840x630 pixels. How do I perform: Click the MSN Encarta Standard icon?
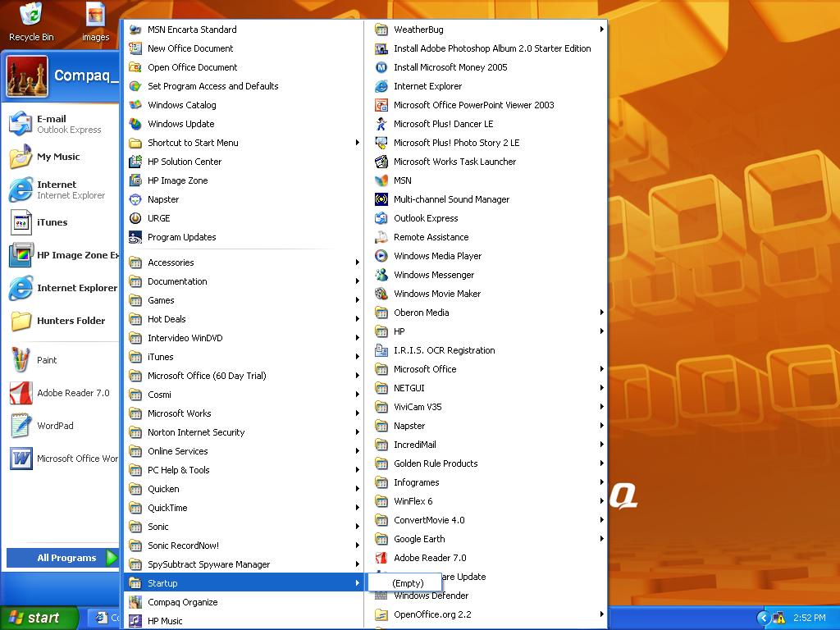(x=135, y=30)
